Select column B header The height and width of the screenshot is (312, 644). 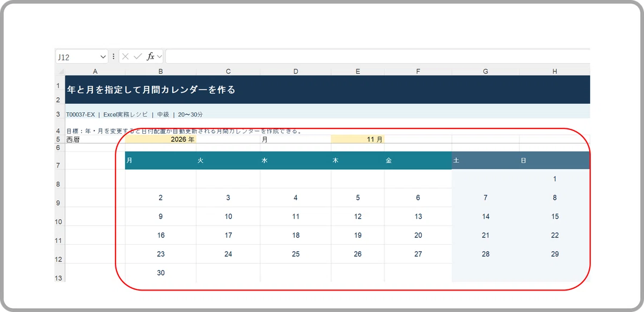(160, 71)
